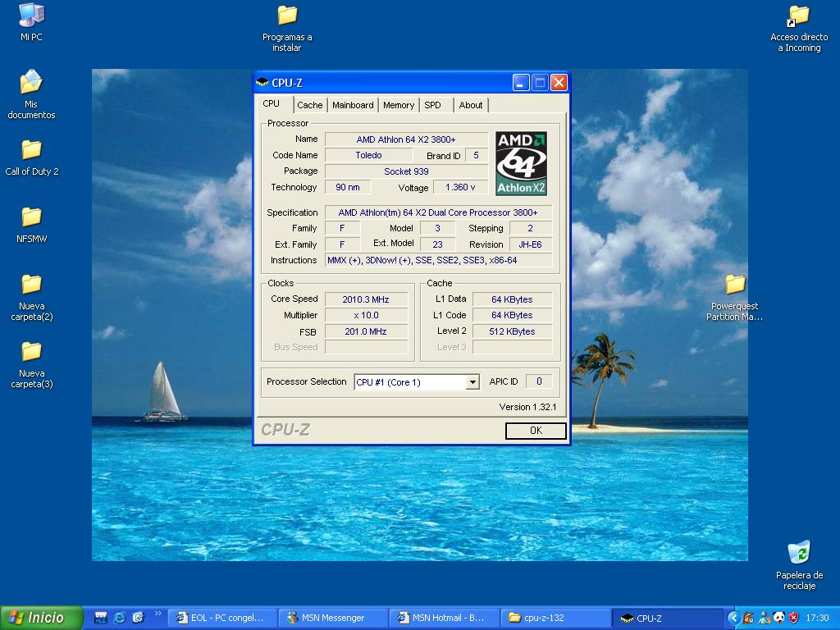Open the Mainboard tab
The image size is (840, 630).
tap(353, 105)
